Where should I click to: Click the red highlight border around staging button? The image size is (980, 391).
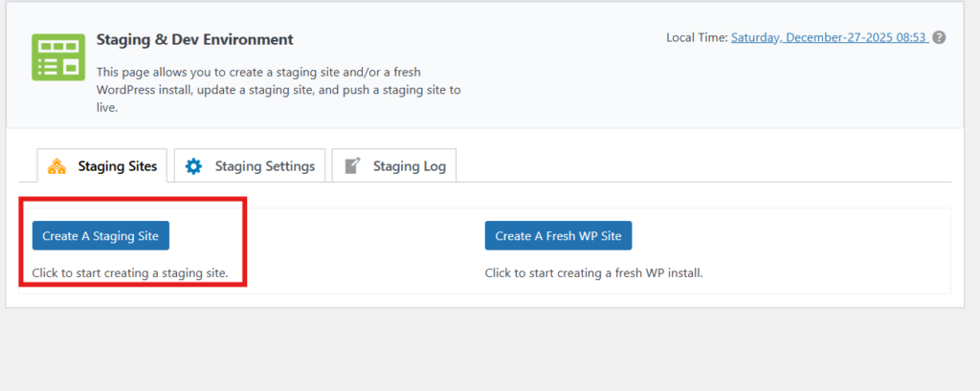coord(246,239)
